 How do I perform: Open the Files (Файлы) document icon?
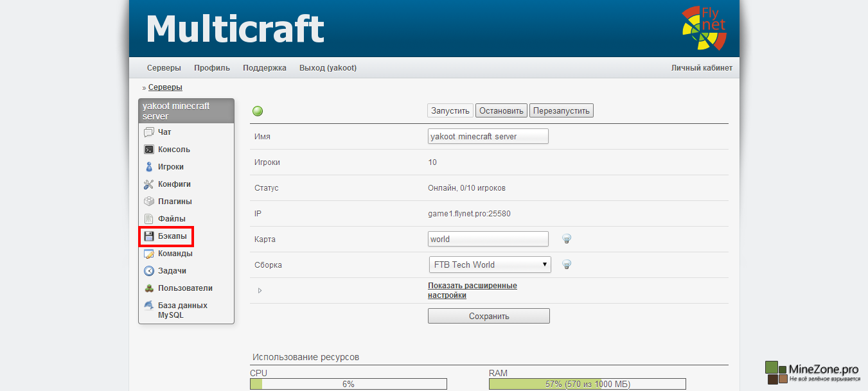[x=149, y=219]
